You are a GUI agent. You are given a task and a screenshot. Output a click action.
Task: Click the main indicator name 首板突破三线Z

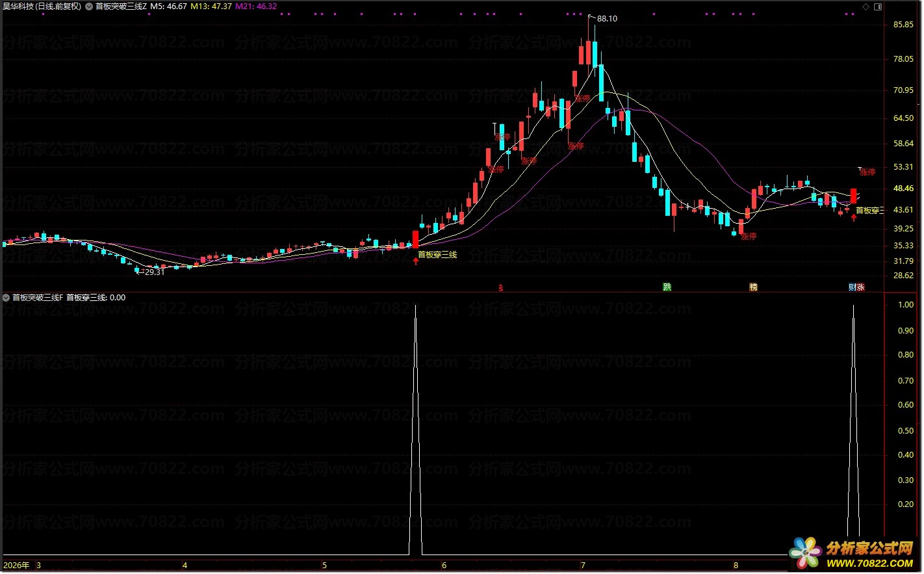[122, 7]
